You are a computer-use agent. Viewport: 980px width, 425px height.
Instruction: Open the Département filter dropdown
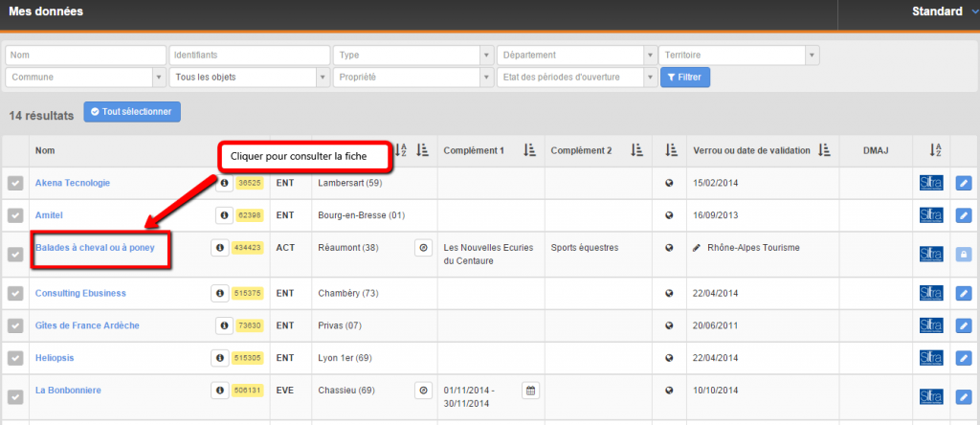[577, 55]
